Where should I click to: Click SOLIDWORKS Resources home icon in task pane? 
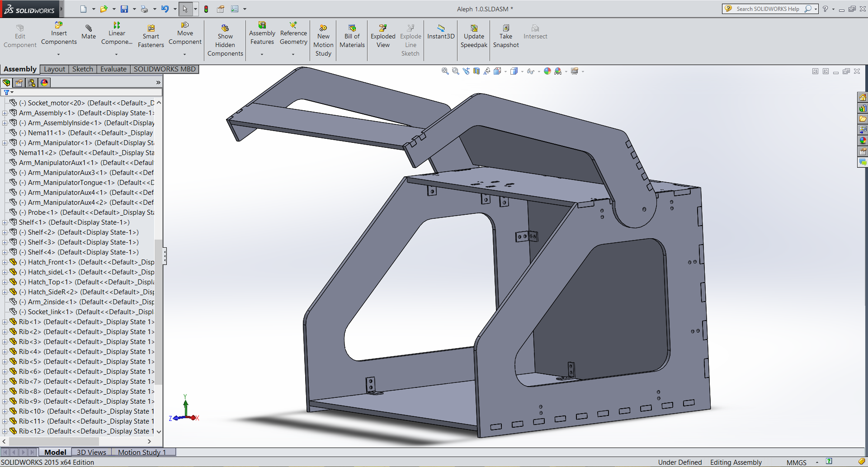[863, 97]
